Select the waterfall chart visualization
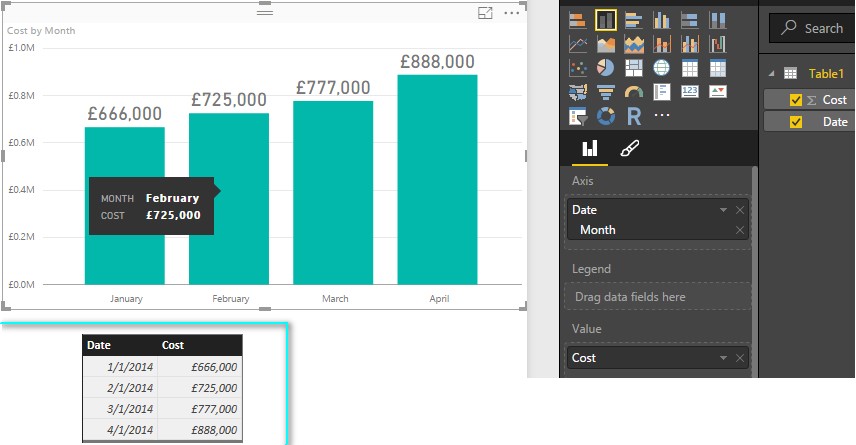856x445 pixels. coord(717,44)
